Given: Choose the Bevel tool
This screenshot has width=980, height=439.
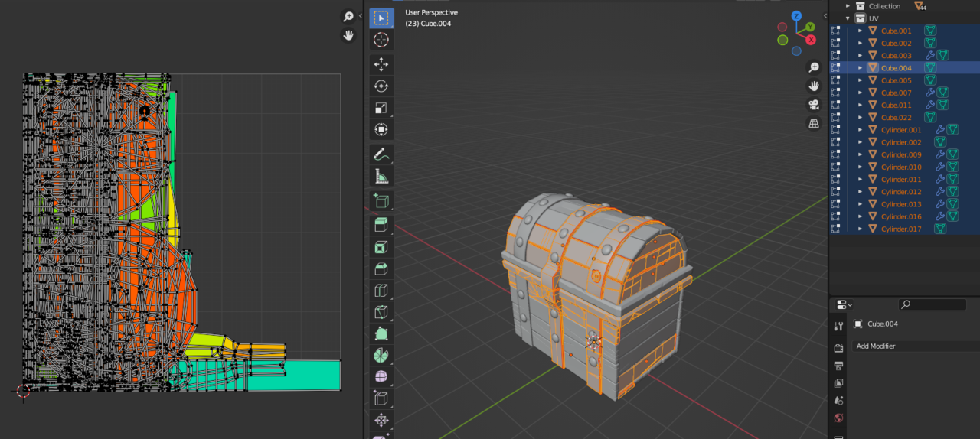Looking at the screenshot, I should (x=381, y=269).
